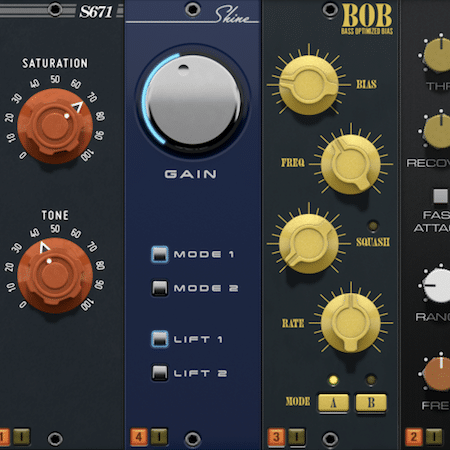Click the gray Fast Attack button
This screenshot has height=450, width=450.
[440, 196]
